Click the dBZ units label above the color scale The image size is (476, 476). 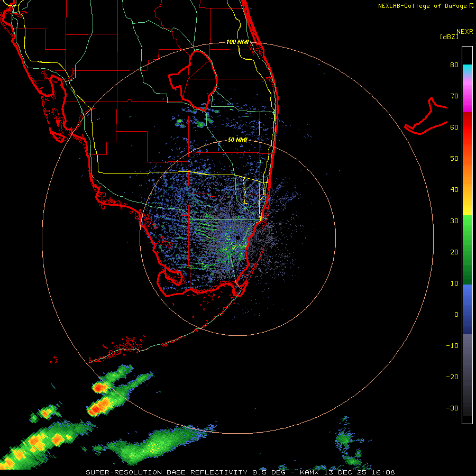tap(449, 36)
